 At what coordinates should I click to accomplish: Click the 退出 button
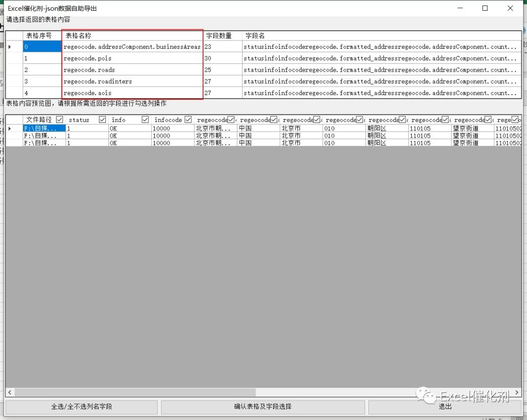pos(445,406)
